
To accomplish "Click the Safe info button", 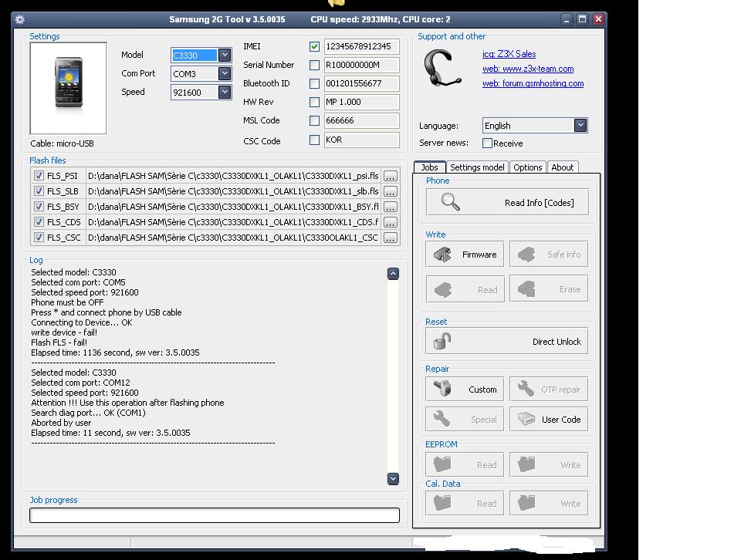I will [x=549, y=254].
